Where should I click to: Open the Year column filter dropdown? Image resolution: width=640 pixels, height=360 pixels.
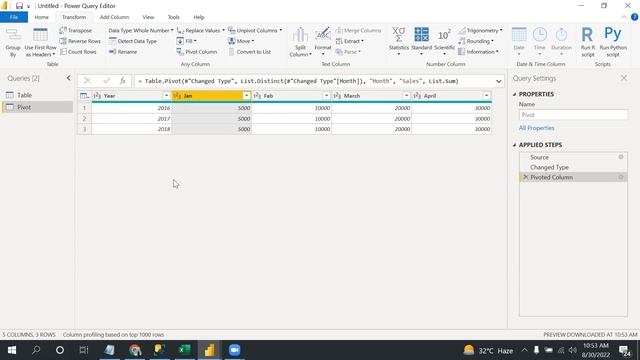pos(166,96)
